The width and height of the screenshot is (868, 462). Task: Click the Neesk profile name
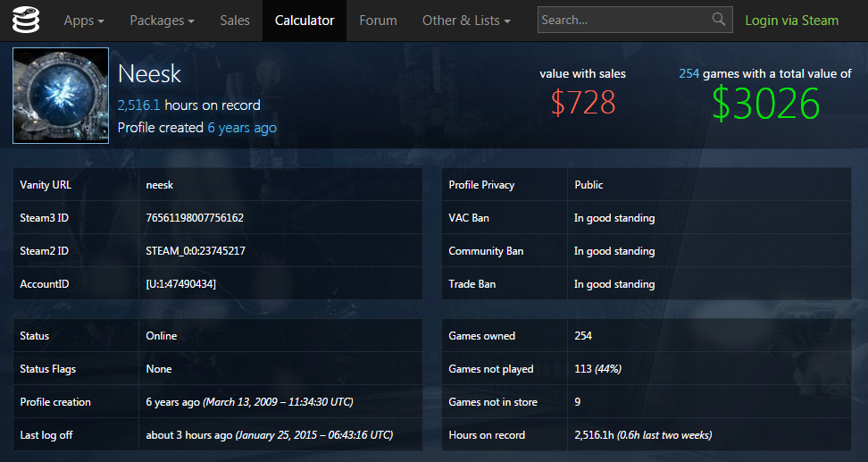click(x=149, y=73)
